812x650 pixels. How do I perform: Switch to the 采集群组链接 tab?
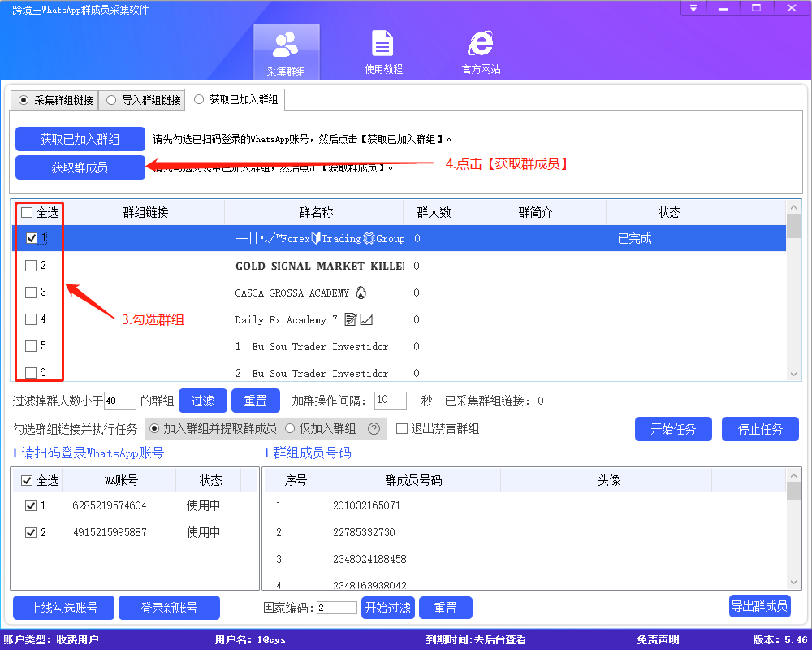tap(54, 99)
